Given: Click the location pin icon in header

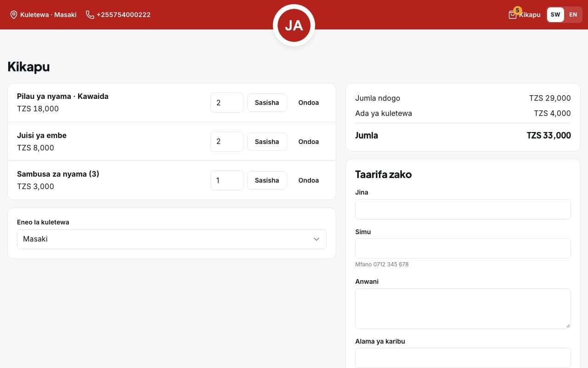Looking at the screenshot, I should click(x=14, y=15).
